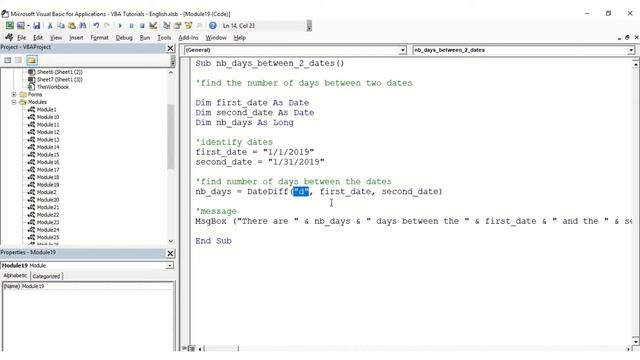Screen dimensions: 640x360
Task: Click the Save icon in the toolbar
Action: point(37,25)
